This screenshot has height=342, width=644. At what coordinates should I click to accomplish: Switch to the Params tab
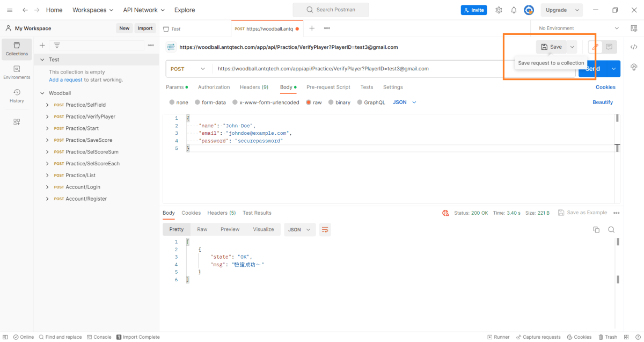click(x=177, y=87)
